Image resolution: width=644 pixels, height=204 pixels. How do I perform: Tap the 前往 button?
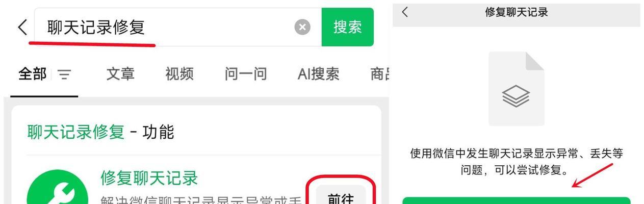[x=341, y=196]
